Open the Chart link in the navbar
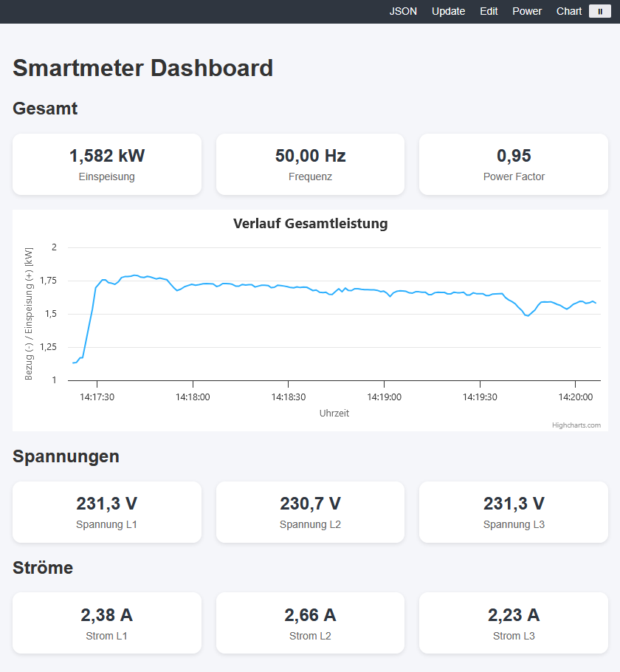This screenshot has width=620, height=672. 569,12
